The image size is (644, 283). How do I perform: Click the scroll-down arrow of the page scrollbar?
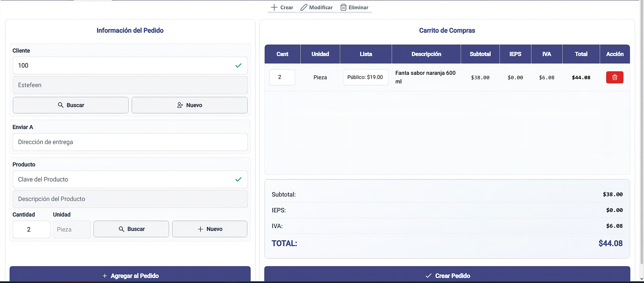pos(641,279)
